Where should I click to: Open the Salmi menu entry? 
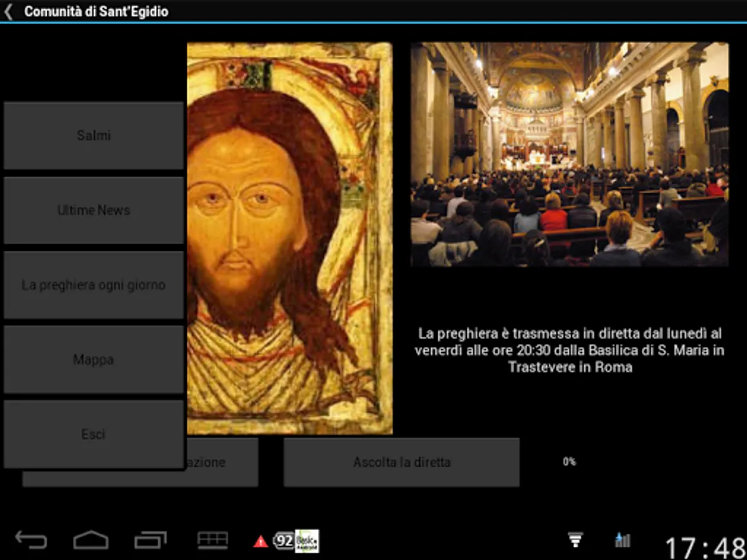(x=94, y=136)
